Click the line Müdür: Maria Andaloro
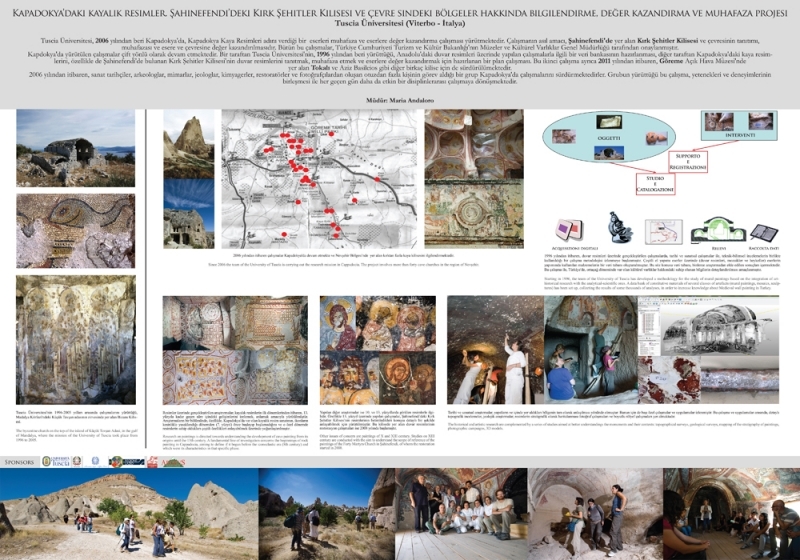This screenshot has width=800, height=560. [x=400, y=100]
